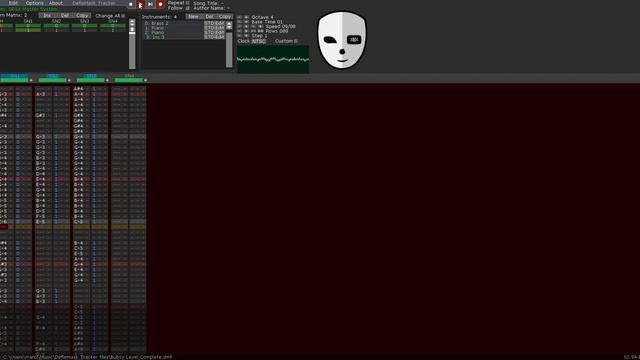This screenshot has height=360, width=640.
Task: Click the Song Title field
Action: (x=208, y=3)
